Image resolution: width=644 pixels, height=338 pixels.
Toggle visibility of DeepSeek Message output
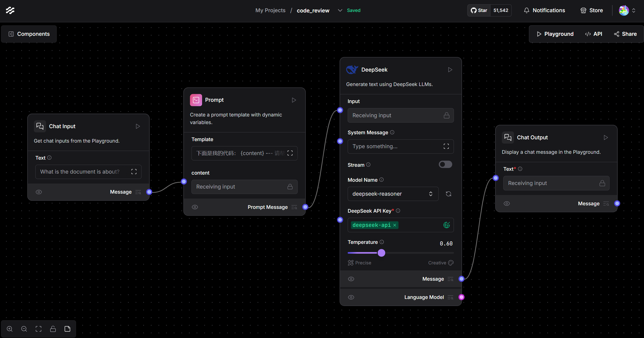tap(351, 279)
